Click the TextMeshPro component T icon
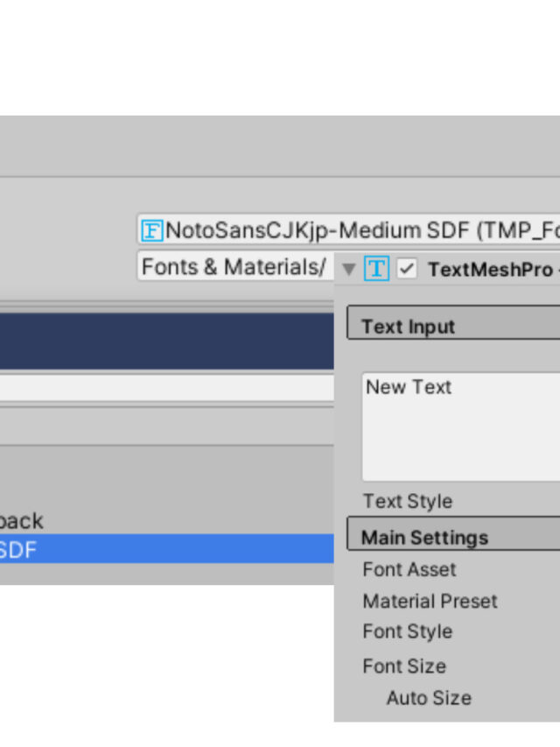Viewport: 560px width, 747px height. pyautogui.click(x=376, y=269)
